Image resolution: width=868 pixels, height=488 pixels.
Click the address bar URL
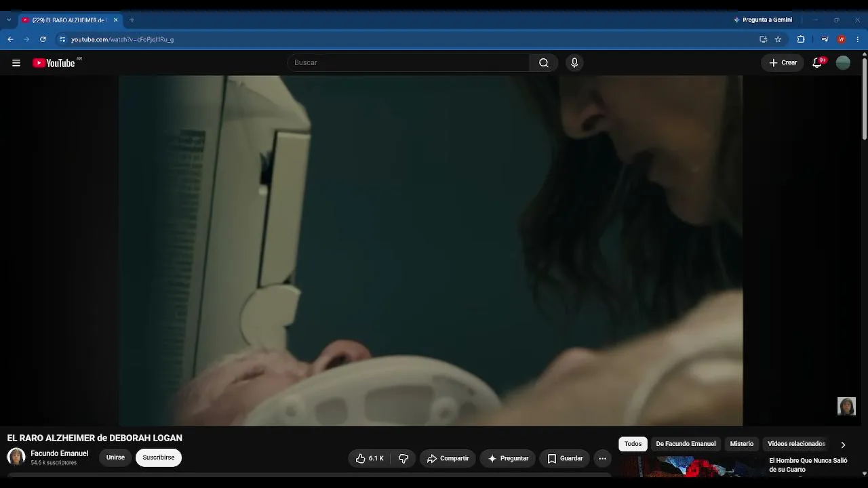click(x=123, y=39)
